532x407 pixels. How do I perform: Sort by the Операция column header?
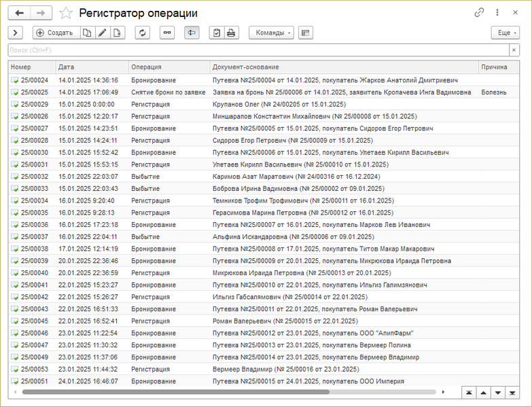pyautogui.click(x=169, y=67)
